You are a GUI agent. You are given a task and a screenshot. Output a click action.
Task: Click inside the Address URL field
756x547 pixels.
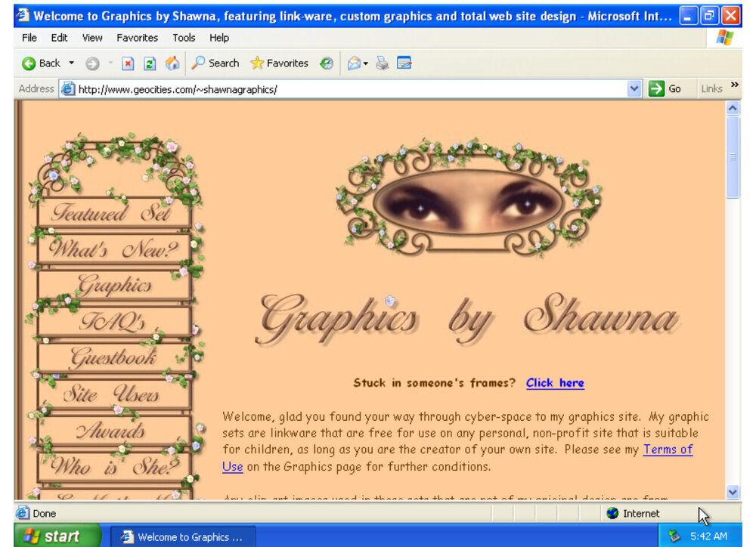[348, 88]
